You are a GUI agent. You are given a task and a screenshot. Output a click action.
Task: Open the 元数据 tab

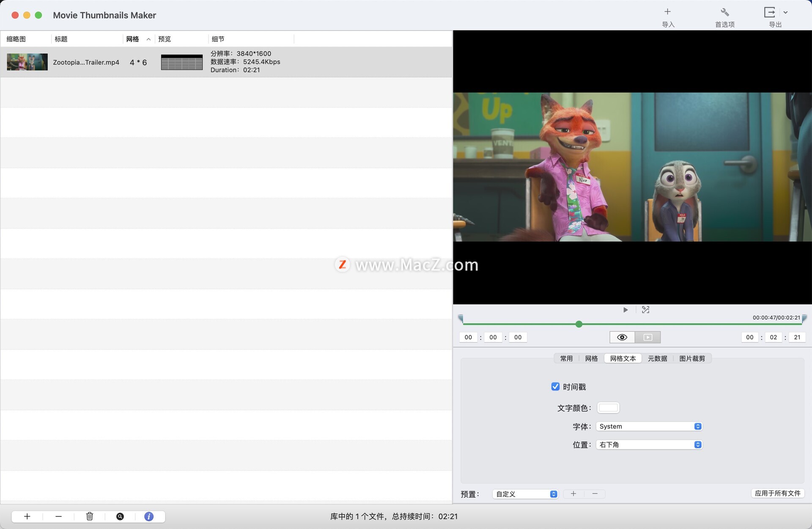(658, 358)
